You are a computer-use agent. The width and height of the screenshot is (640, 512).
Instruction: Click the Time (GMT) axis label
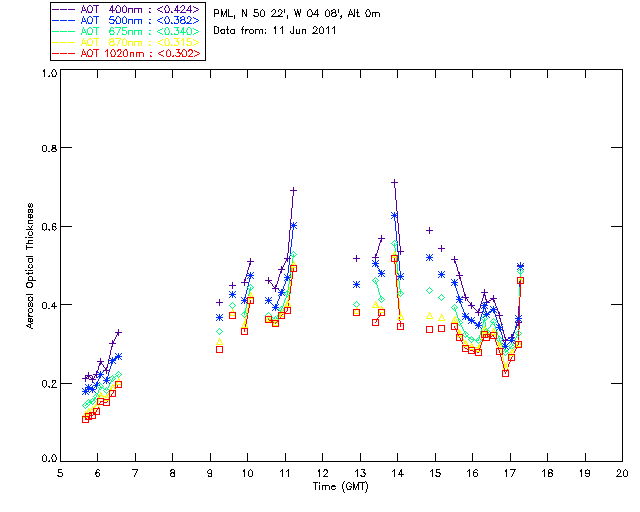pos(340,487)
